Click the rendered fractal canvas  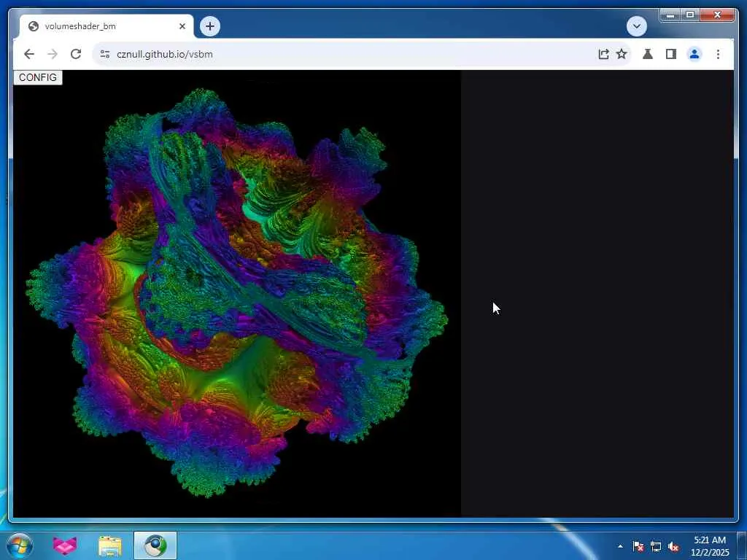tap(237, 293)
